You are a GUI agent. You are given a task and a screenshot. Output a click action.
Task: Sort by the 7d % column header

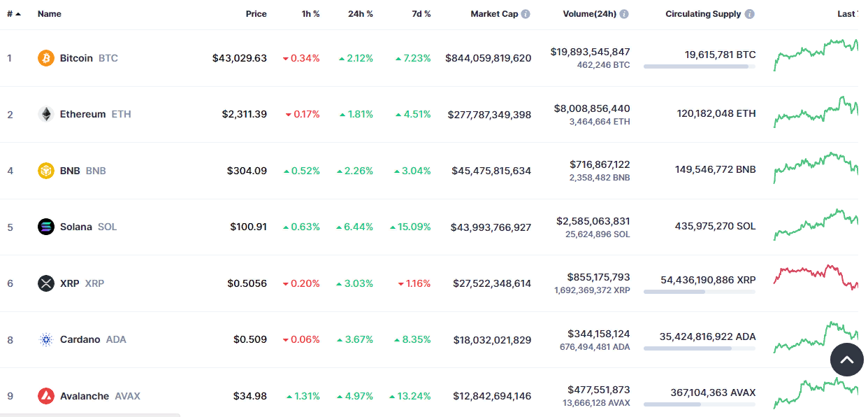pos(420,14)
